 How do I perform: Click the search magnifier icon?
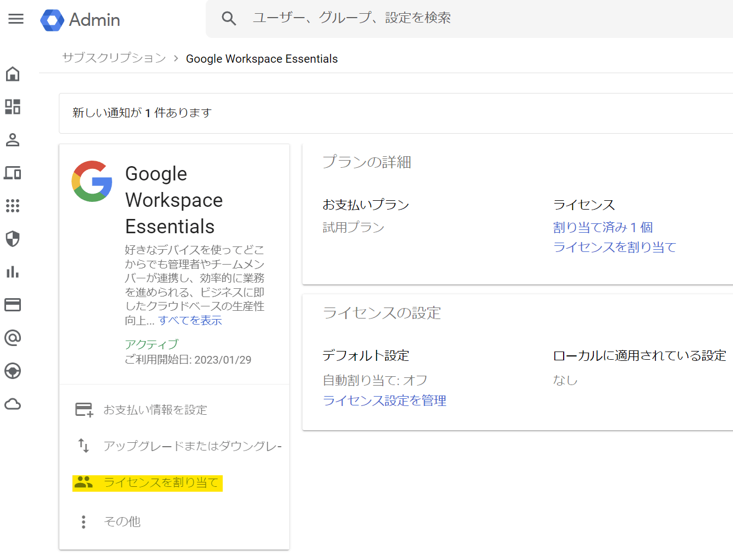pos(229,19)
